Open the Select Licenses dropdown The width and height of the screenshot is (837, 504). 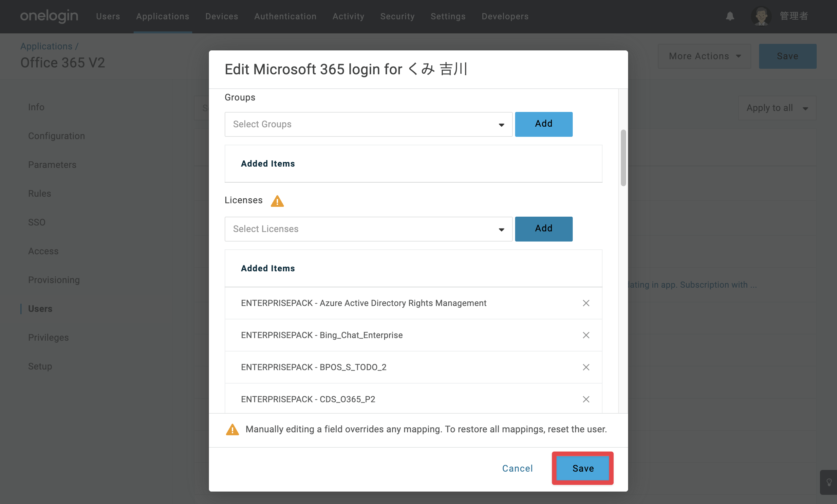[368, 229]
